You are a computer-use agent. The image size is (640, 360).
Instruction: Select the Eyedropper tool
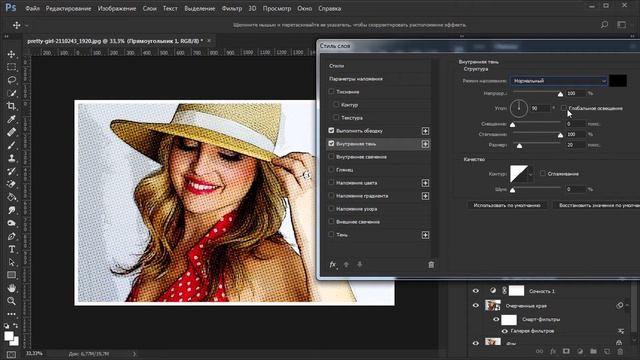click(x=11, y=119)
